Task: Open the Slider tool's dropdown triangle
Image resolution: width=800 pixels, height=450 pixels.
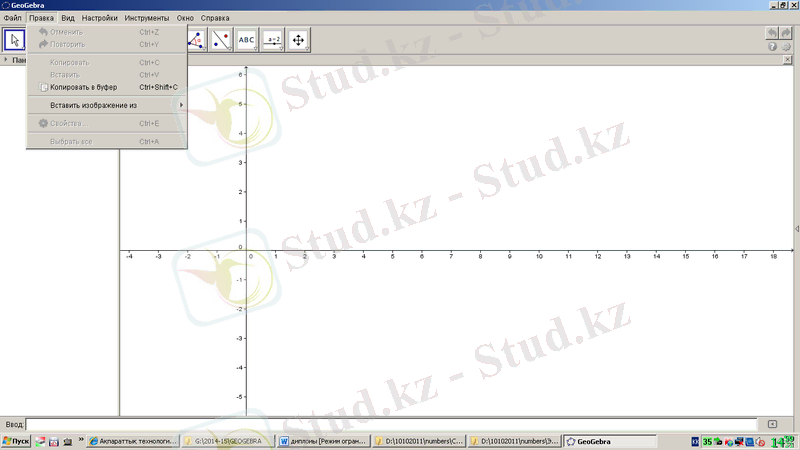Action: (282, 49)
